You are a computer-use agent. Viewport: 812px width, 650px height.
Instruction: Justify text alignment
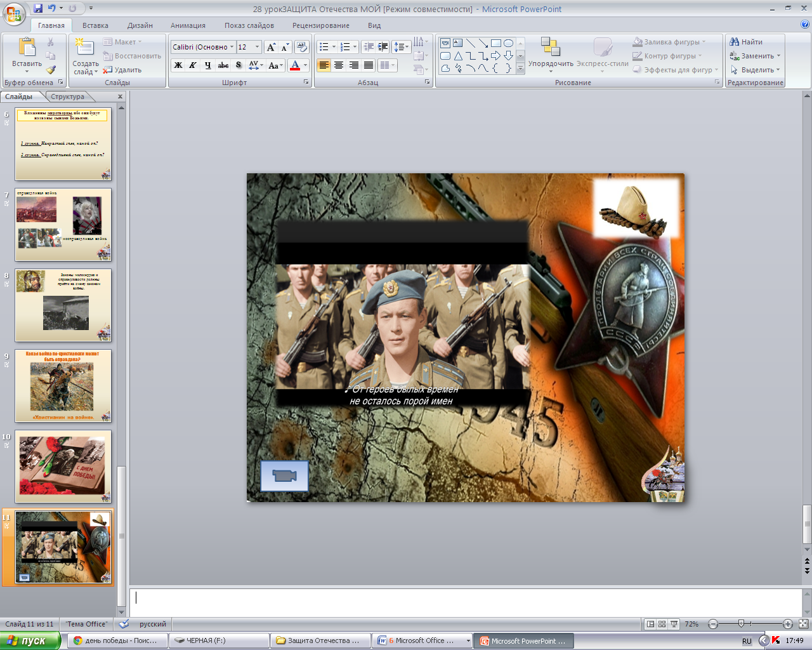[x=369, y=65]
